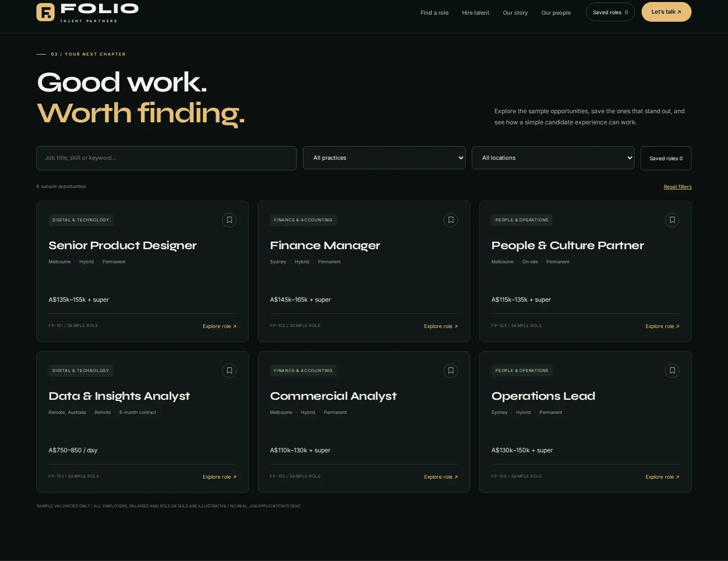
Task: Open Our people in navigation
Action: point(556,13)
